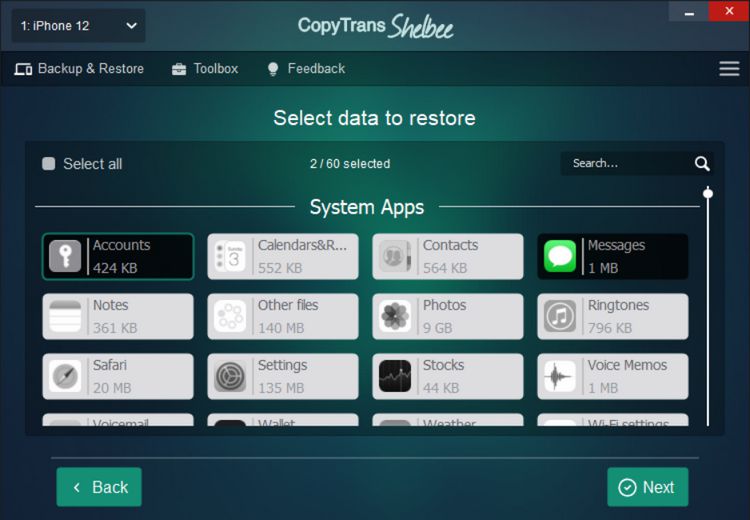
Task: Click the Backup & Restore devices icon
Action: tap(23, 69)
